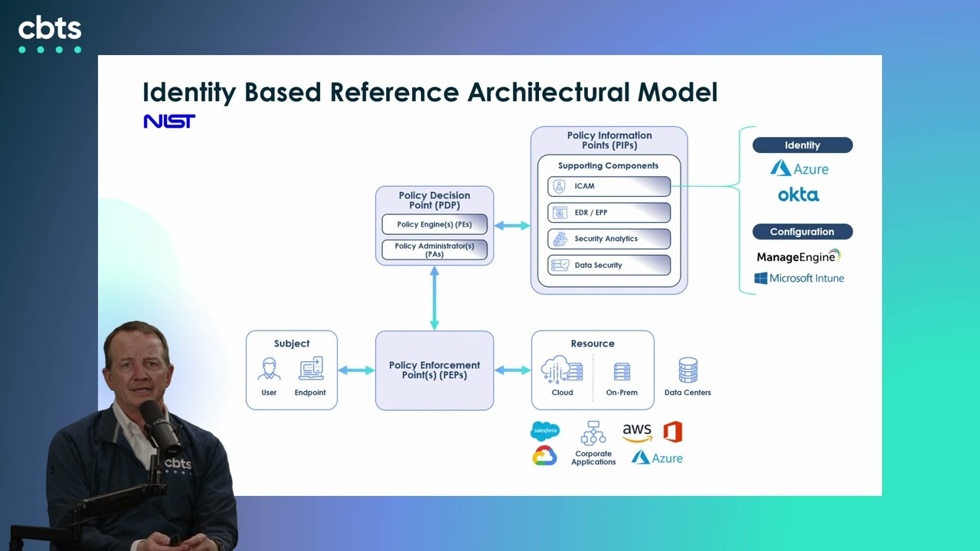Click the vertical arrow between PDP and PEPs
The width and height of the screenshot is (980, 551).
click(x=434, y=298)
